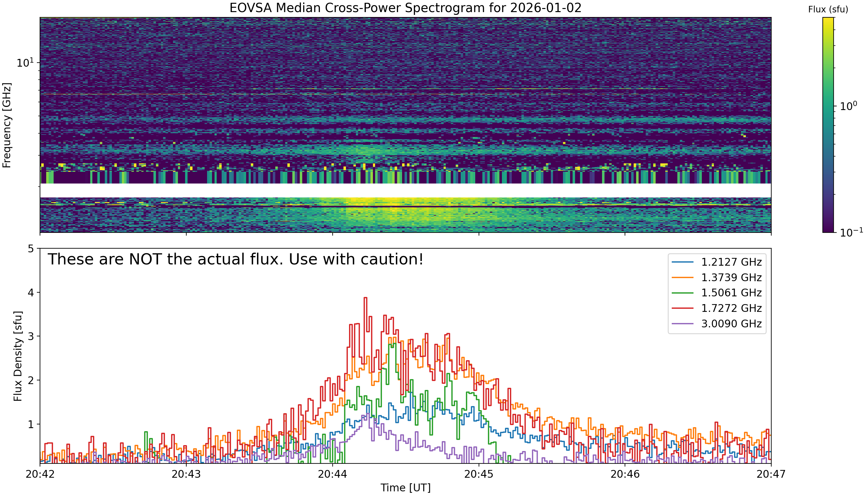This screenshot has width=868, height=496.
Task: Click the 20:45 time axis tick label
Action: click(479, 474)
